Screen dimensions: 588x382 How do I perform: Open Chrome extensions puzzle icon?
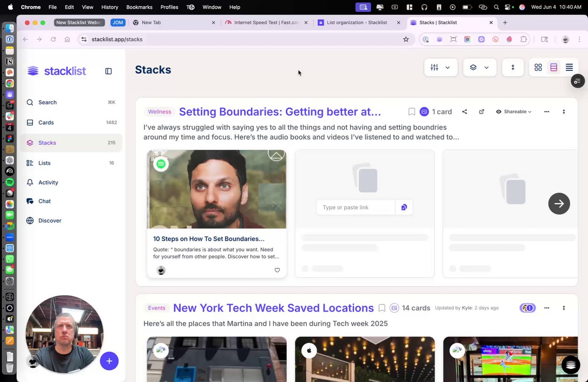click(x=523, y=40)
